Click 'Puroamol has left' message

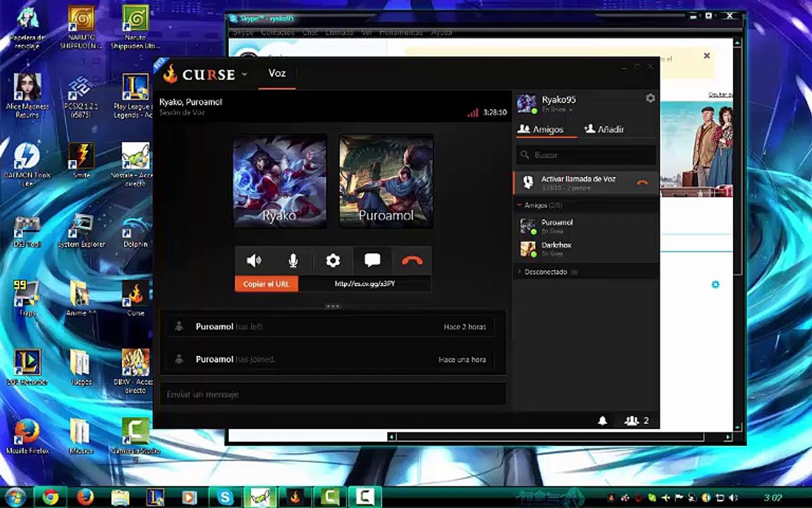click(x=330, y=327)
